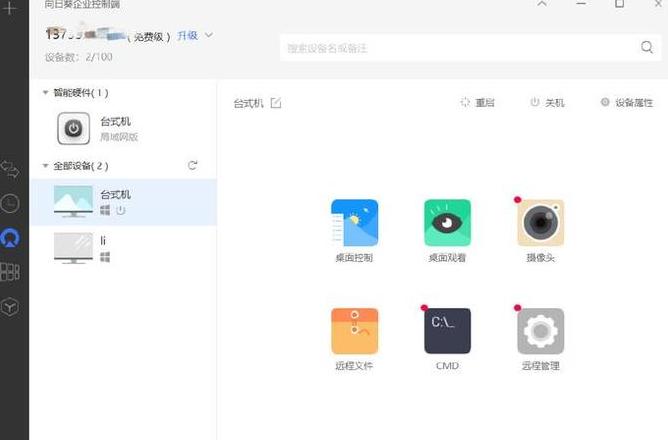This screenshot has width=668, height=440.
Task: Select the 台式机 smart hardware power box
Action: coord(74,128)
